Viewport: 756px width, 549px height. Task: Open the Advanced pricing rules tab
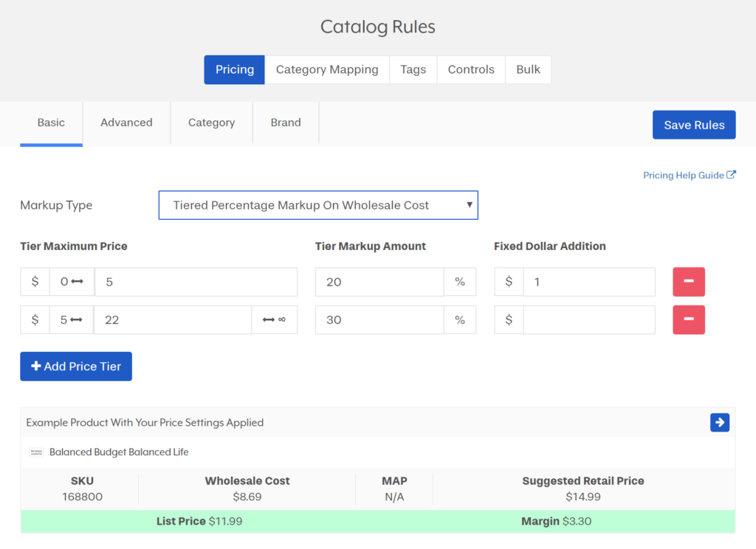point(126,122)
